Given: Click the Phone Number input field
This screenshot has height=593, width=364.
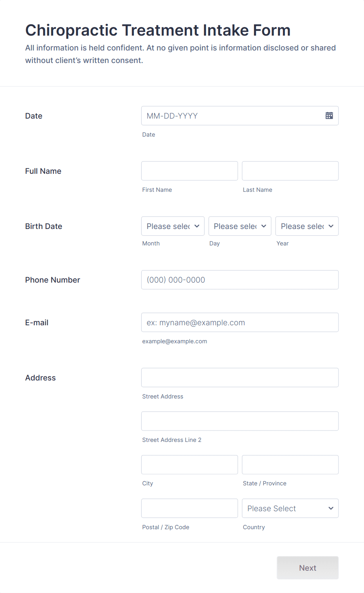Looking at the screenshot, I should tap(240, 279).
